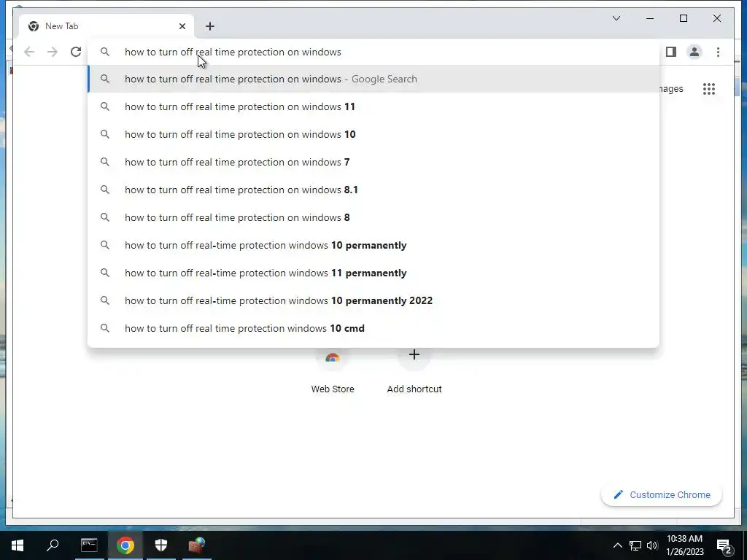Click the Chrome reload button

[76, 52]
